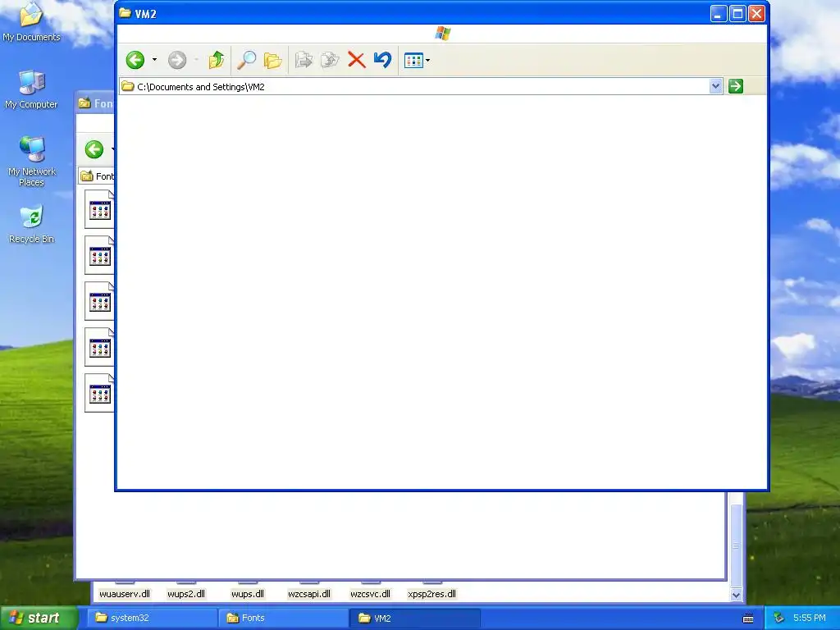Screen dimensions: 840x630
Task: Click the blue Undo arrow in VM2 toolbar
Action: click(x=382, y=60)
